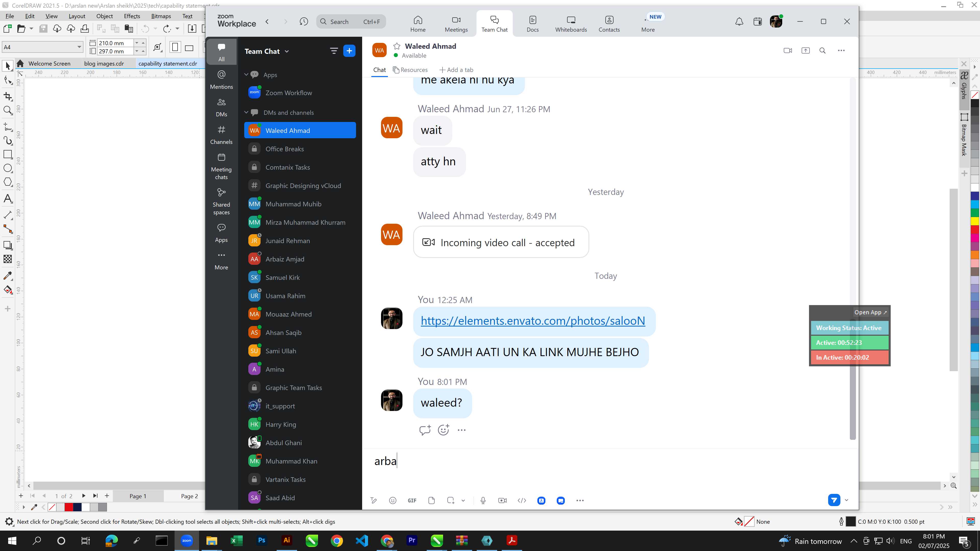Screen dimensions: 980x551
Task: Open the DMs sidebar section
Action: click(222, 107)
